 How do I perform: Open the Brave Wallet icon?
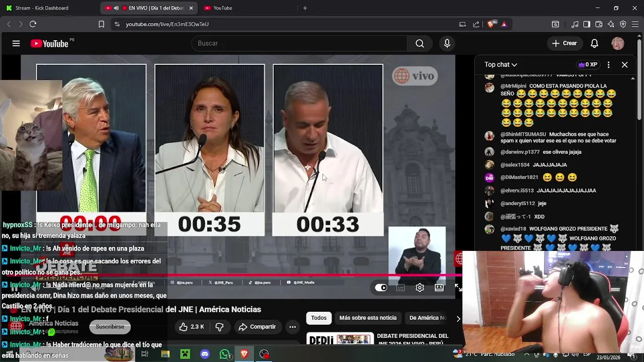(599, 24)
